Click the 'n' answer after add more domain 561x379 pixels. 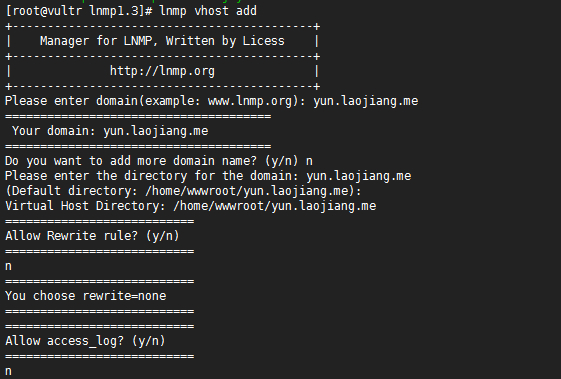pyautogui.click(x=309, y=161)
